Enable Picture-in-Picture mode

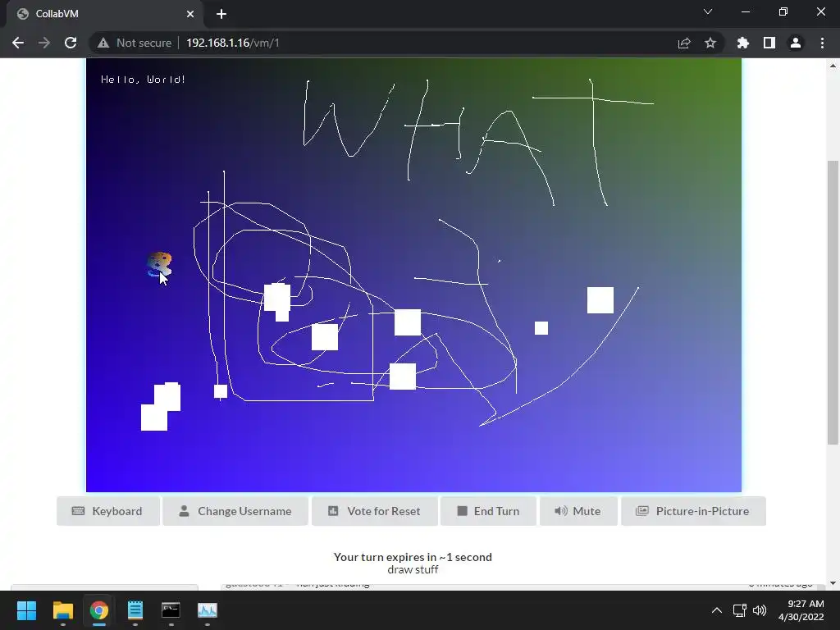(x=693, y=511)
